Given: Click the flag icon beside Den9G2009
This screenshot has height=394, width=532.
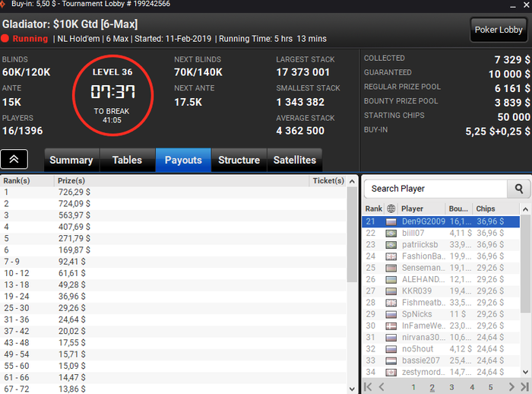Looking at the screenshot, I should pos(391,222).
